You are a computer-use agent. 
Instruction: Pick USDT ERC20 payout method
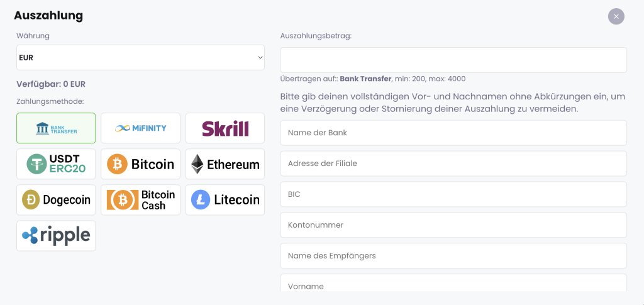pyautogui.click(x=56, y=164)
